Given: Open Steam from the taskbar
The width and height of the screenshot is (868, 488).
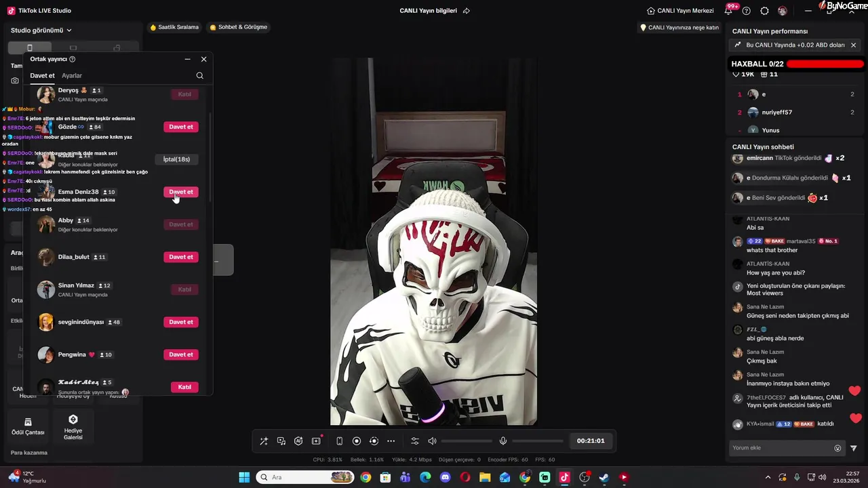Looking at the screenshot, I should (x=604, y=477).
